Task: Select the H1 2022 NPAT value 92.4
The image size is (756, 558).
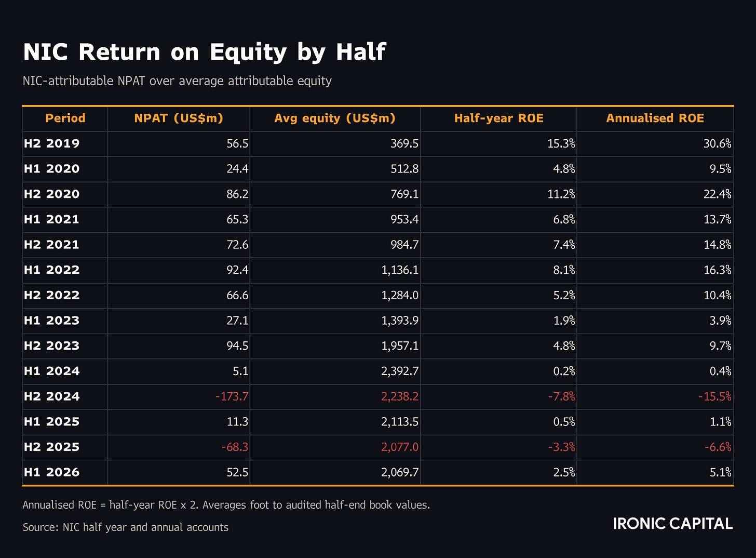Action: [x=237, y=270]
